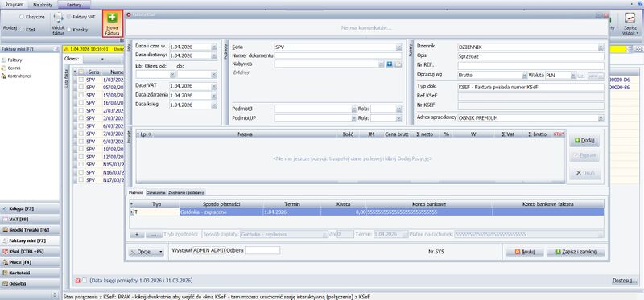Click the plus button below payments grid
The width and height of the screenshot is (644, 300).
pyautogui.click(x=137, y=234)
